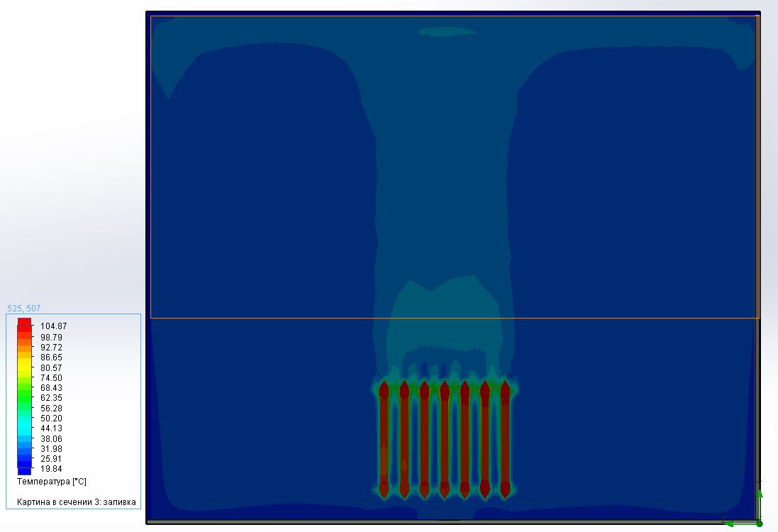Image resolution: width=778 pixels, height=532 pixels.
Task: Click the maximum legend value 104.87
Action: click(x=52, y=326)
